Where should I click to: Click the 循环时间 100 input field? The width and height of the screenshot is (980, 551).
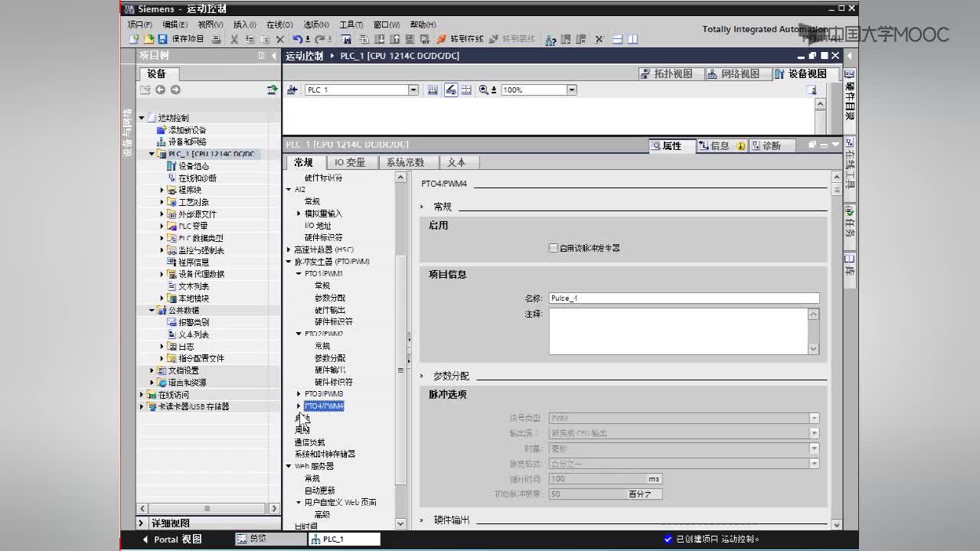click(x=598, y=479)
